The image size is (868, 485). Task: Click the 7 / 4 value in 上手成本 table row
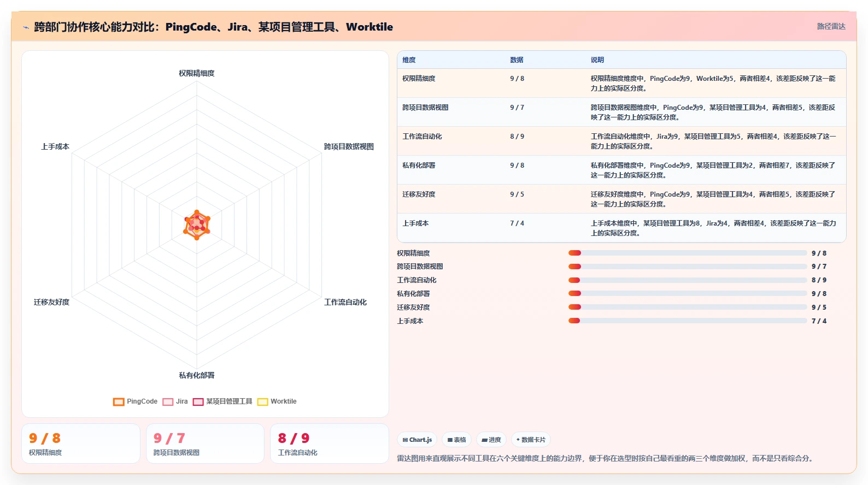coord(517,223)
